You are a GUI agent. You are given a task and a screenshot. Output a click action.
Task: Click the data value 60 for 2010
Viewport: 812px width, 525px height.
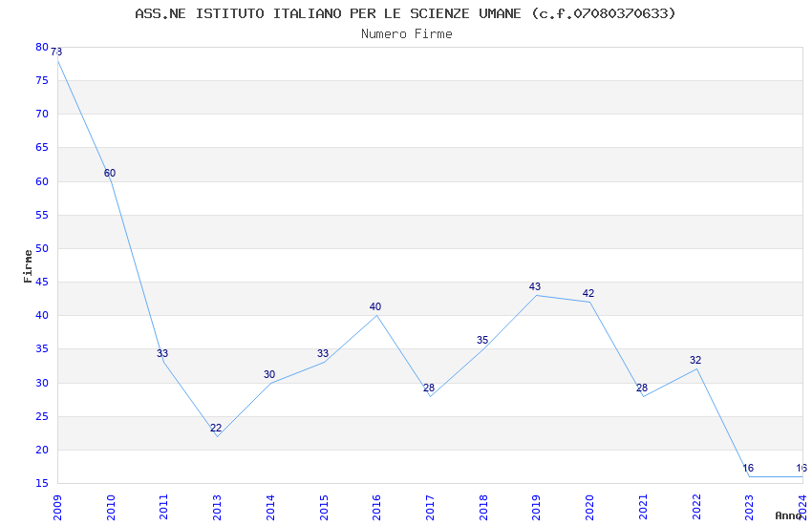coord(109,173)
